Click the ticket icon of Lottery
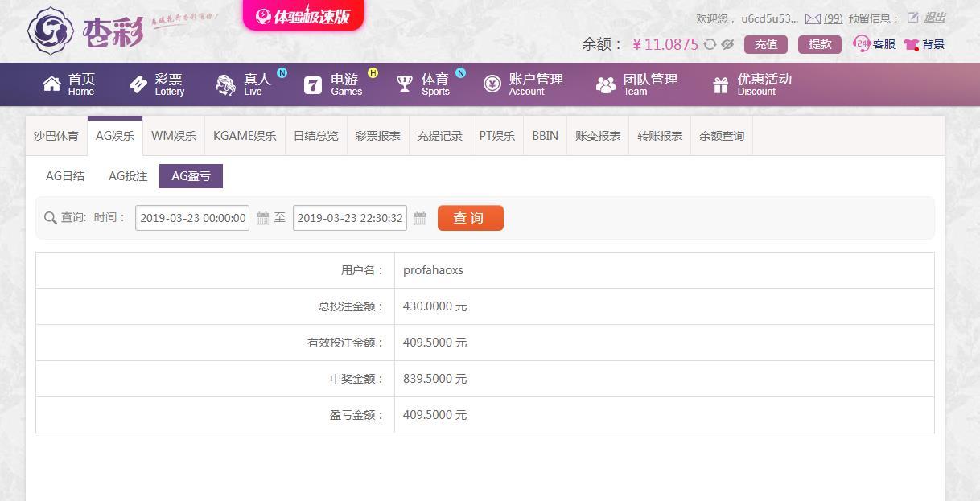 pos(138,84)
